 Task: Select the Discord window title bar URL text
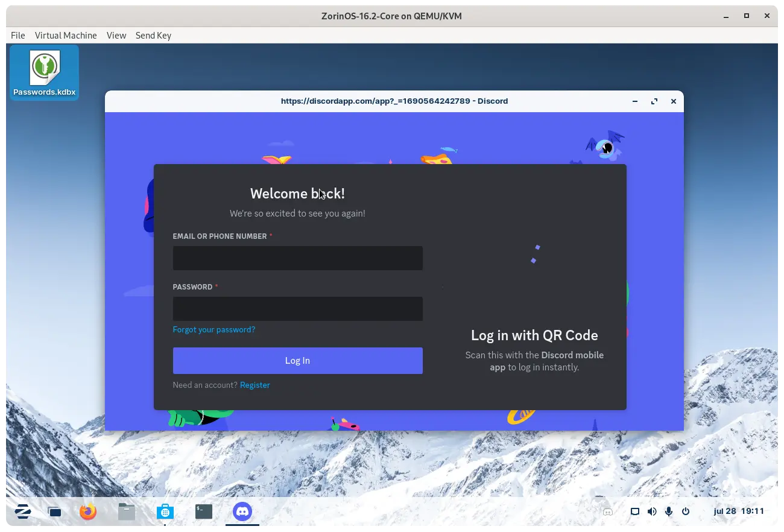click(x=394, y=101)
